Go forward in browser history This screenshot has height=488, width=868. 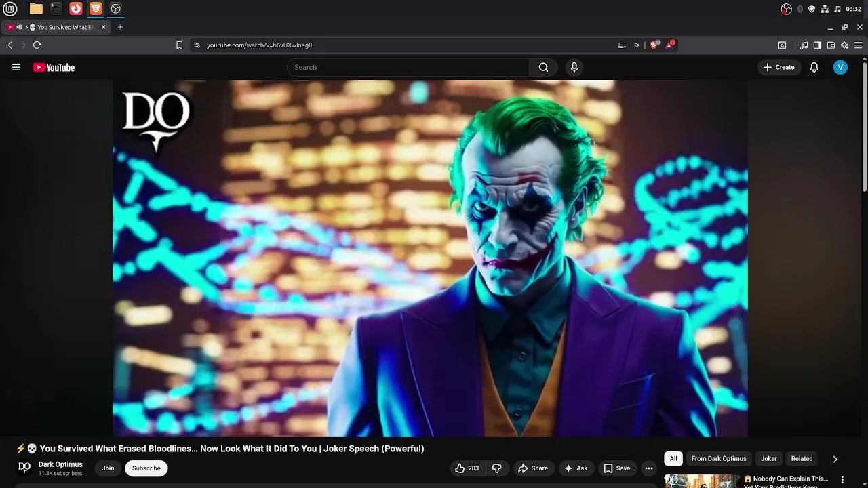click(x=23, y=45)
